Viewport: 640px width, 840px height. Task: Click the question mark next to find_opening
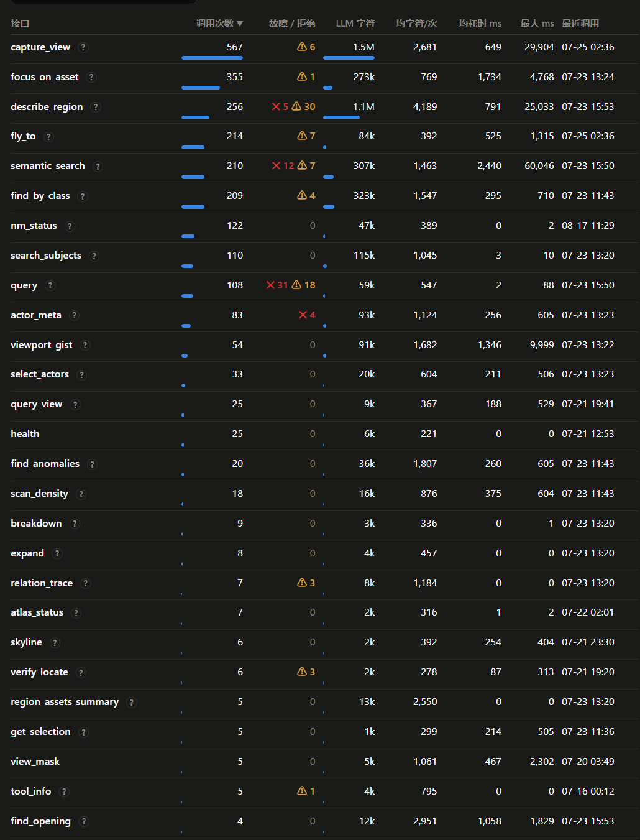click(x=84, y=821)
